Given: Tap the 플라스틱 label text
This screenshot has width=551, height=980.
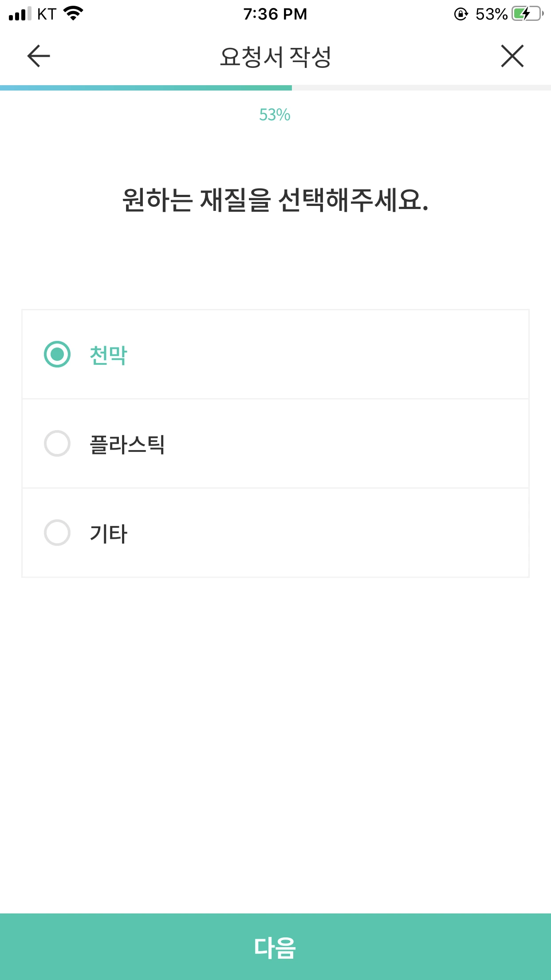Looking at the screenshot, I should (127, 444).
